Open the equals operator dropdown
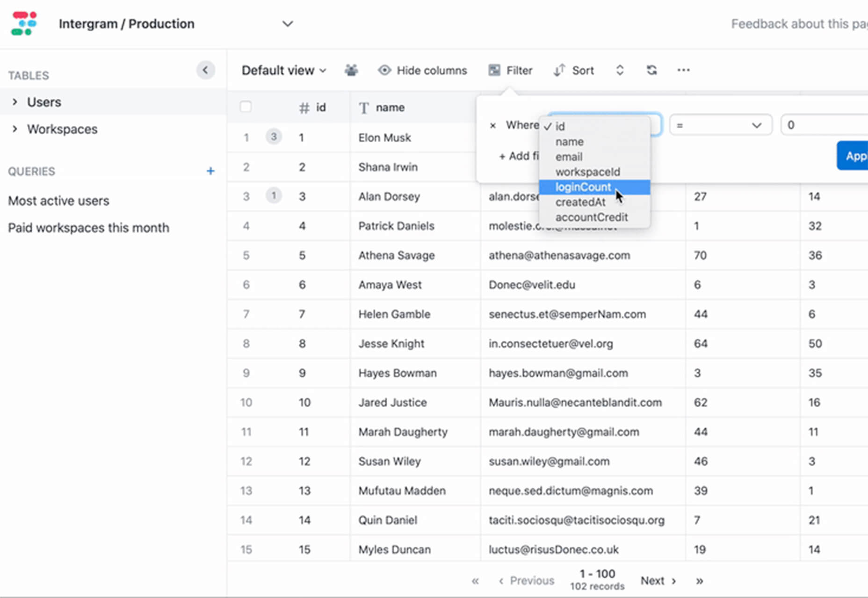The height and width of the screenshot is (598, 868). (720, 125)
